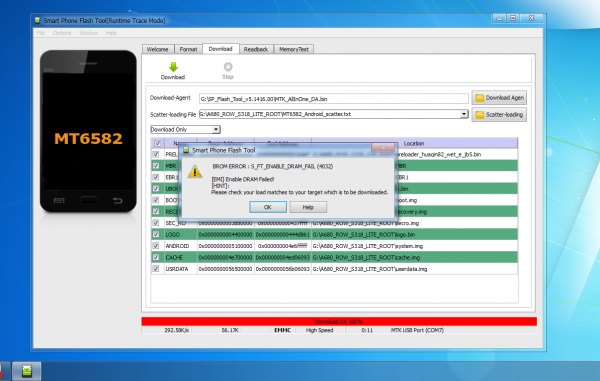Click the Location column header
This screenshot has height=381, width=600.
coord(414,143)
